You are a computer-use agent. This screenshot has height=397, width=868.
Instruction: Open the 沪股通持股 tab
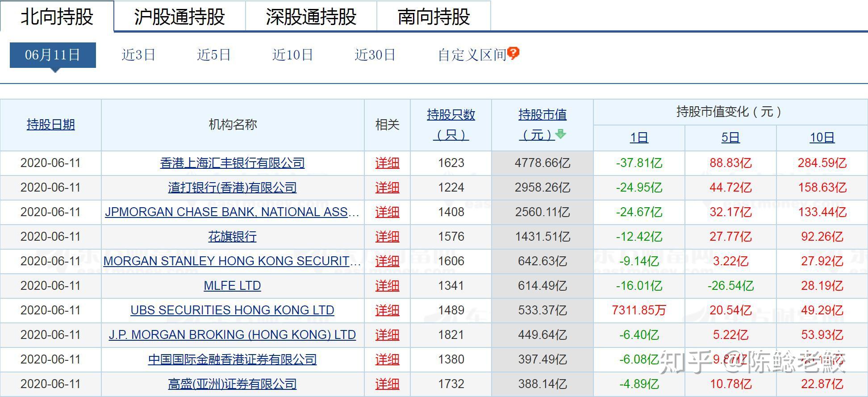[179, 17]
